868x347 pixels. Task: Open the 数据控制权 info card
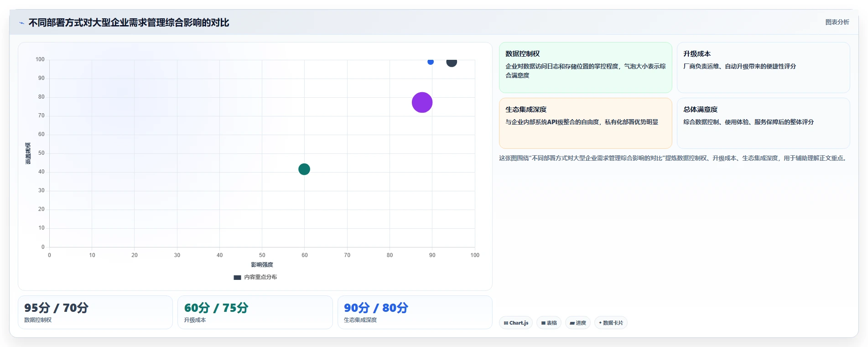point(585,68)
